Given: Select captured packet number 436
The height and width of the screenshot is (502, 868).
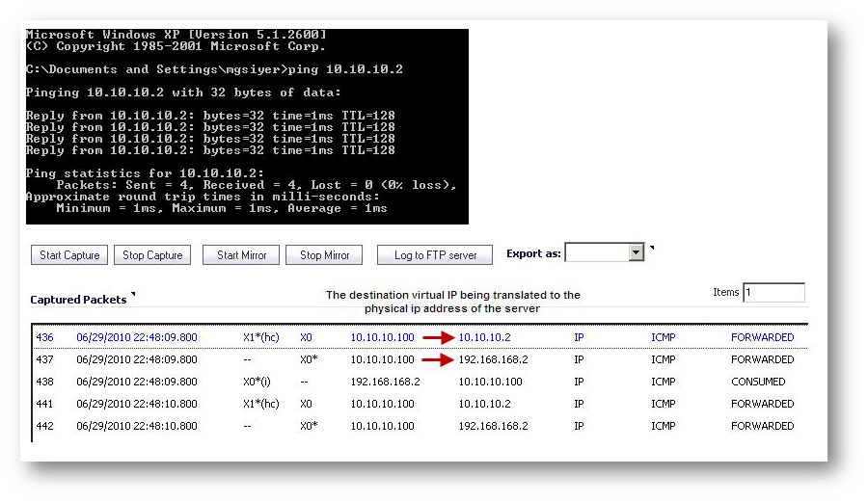Looking at the screenshot, I should (x=45, y=338).
